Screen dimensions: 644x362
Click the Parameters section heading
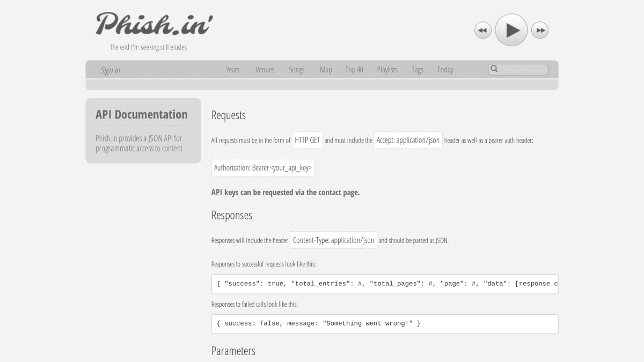point(233,351)
